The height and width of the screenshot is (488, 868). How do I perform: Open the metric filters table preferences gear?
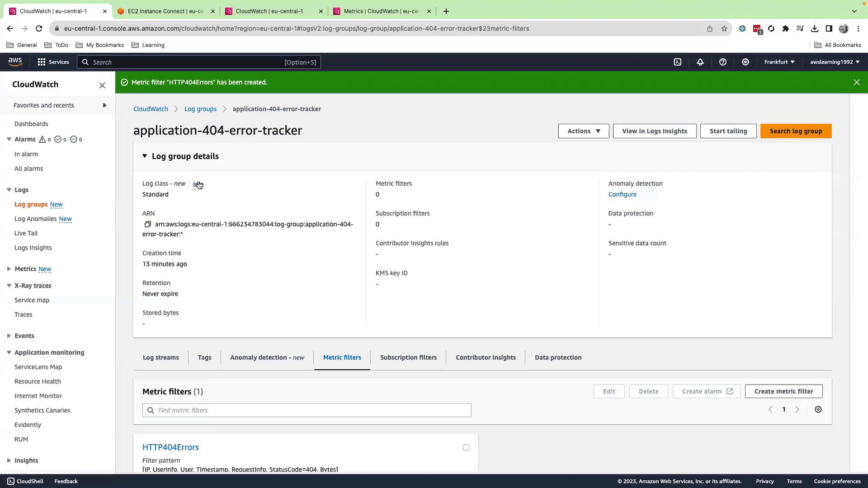point(818,409)
